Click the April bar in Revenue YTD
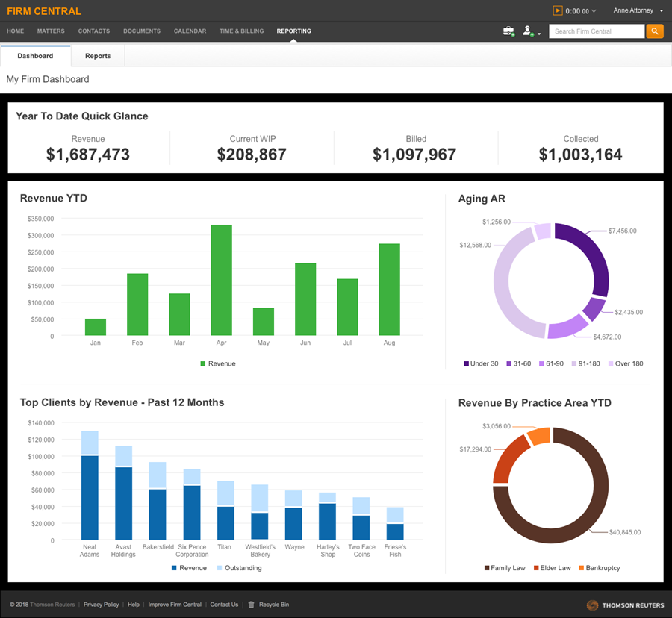The width and height of the screenshot is (672, 618). coord(221,280)
